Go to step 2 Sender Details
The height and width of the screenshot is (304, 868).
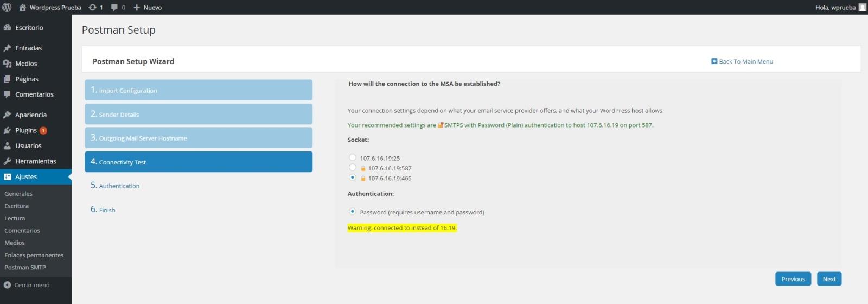199,114
